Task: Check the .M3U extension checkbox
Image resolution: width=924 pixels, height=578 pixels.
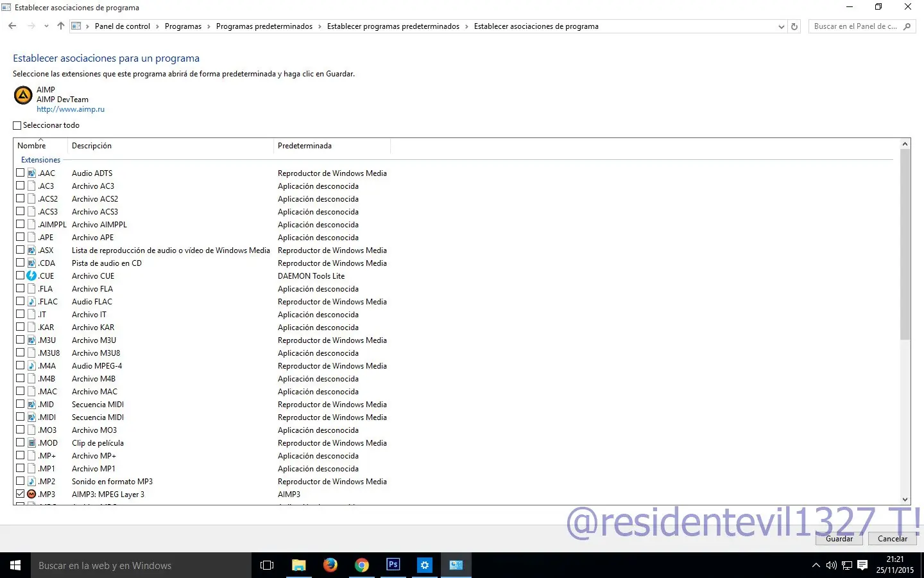Action: point(20,340)
